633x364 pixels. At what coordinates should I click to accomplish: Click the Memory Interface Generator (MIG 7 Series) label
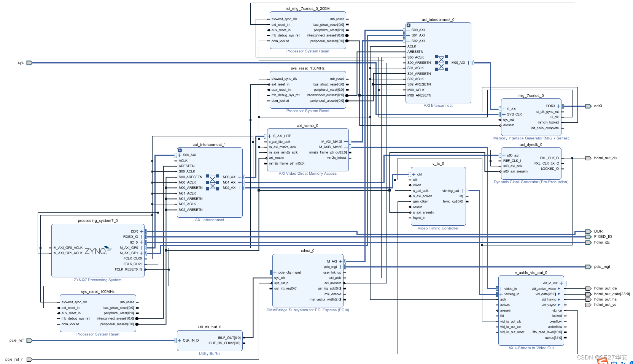pos(531,138)
